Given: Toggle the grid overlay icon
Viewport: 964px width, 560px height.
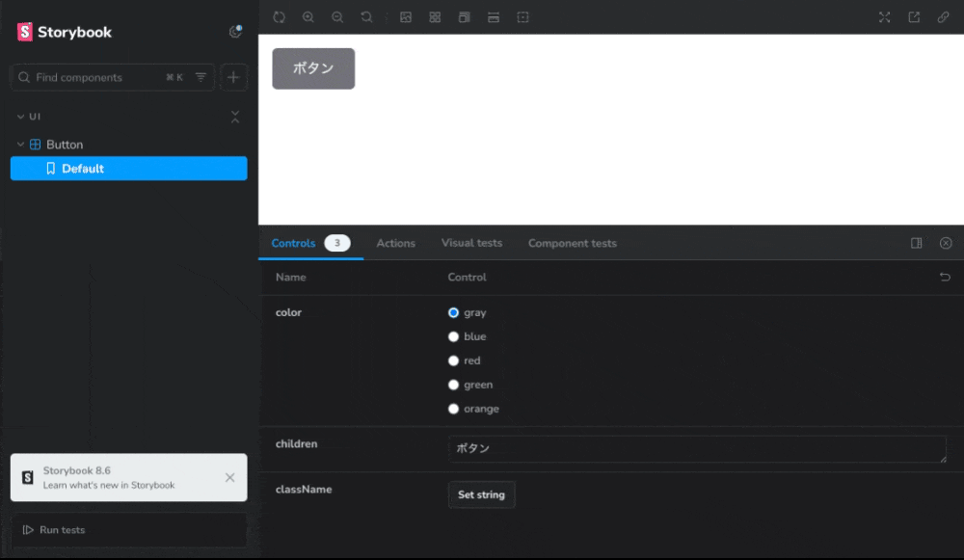Looking at the screenshot, I should [435, 17].
